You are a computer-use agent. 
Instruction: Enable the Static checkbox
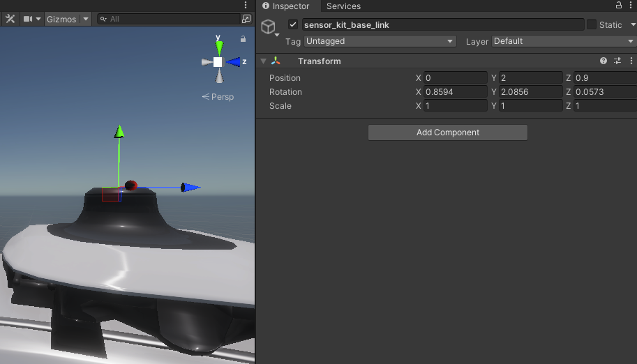pyautogui.click(x=592, y=25)
